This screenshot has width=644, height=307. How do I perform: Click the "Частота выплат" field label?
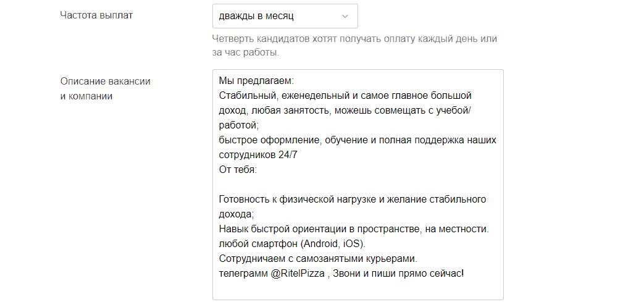(96, 15)
